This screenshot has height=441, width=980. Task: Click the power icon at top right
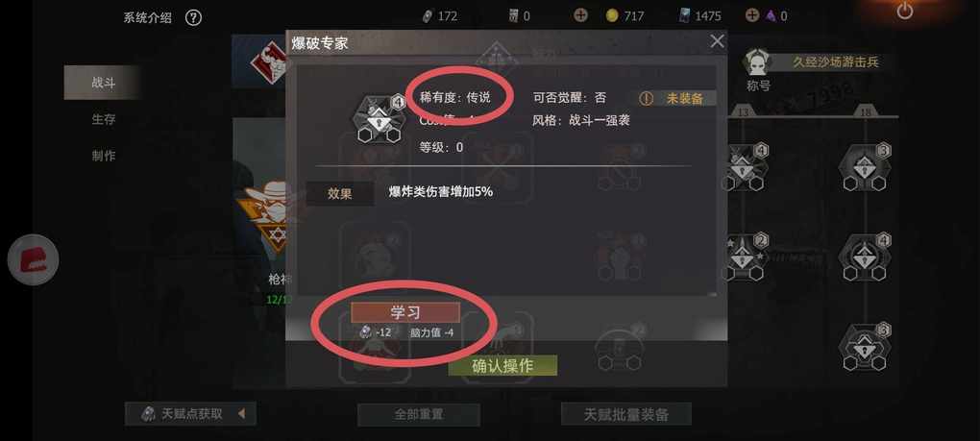[904, 11]
